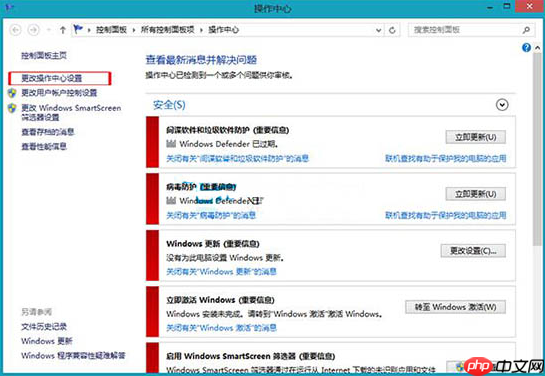The width and height of the screenshot is (545, 376).
Task: Expand the breadcrumb arrow after 控制面板
Action: pyautogui.click(x=133, y=30)
